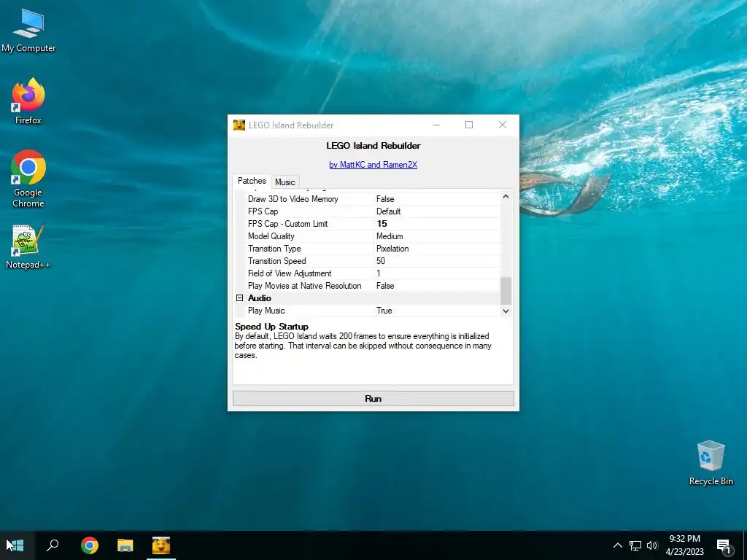Minimize the LEGO Island Rebuilder window
The image size is (747, 560).
point(436,125)
